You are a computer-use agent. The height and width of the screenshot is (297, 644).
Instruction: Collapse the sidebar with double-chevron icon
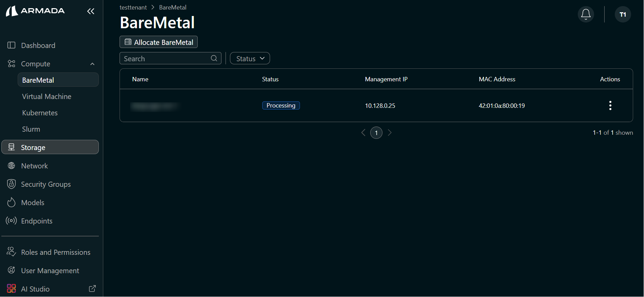pyautogui.click(x=91, y=11)
